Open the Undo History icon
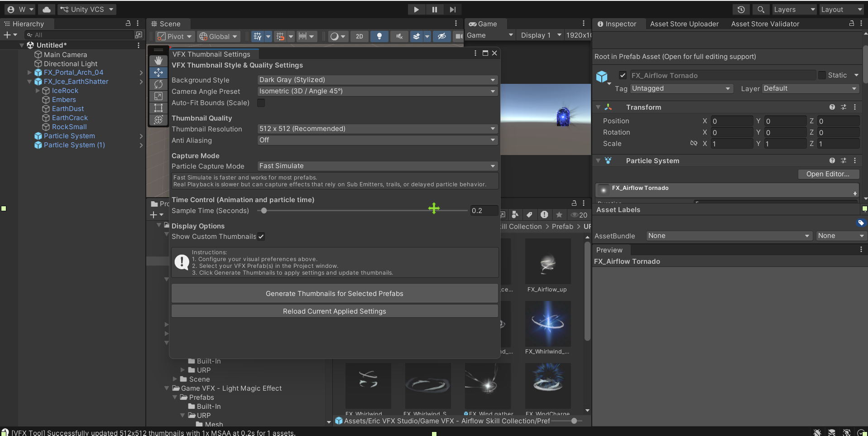The width and height of the screenshot is (868, 436). (x=741, y=10)
